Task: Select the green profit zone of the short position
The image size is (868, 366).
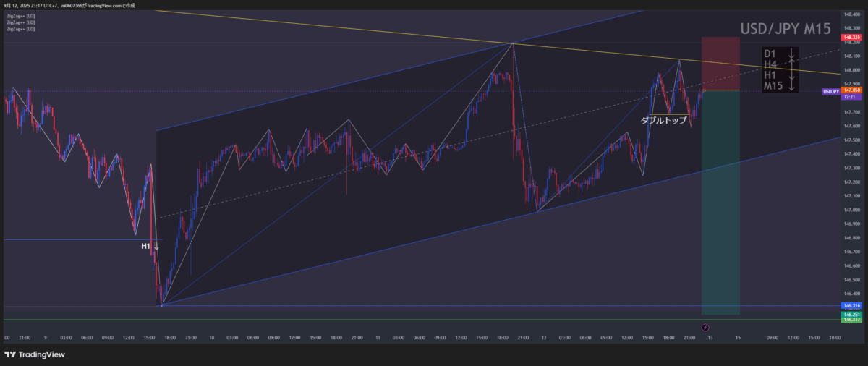Action: point(720,203)
